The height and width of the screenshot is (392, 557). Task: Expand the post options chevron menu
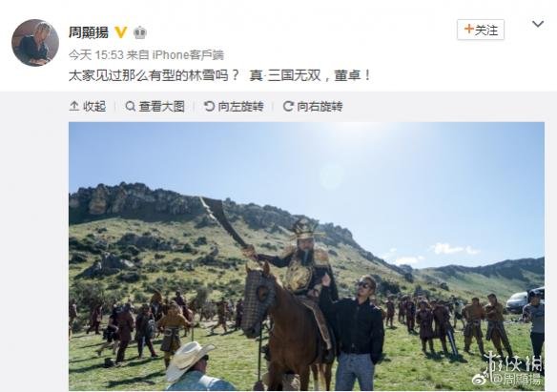coord(538,24)
